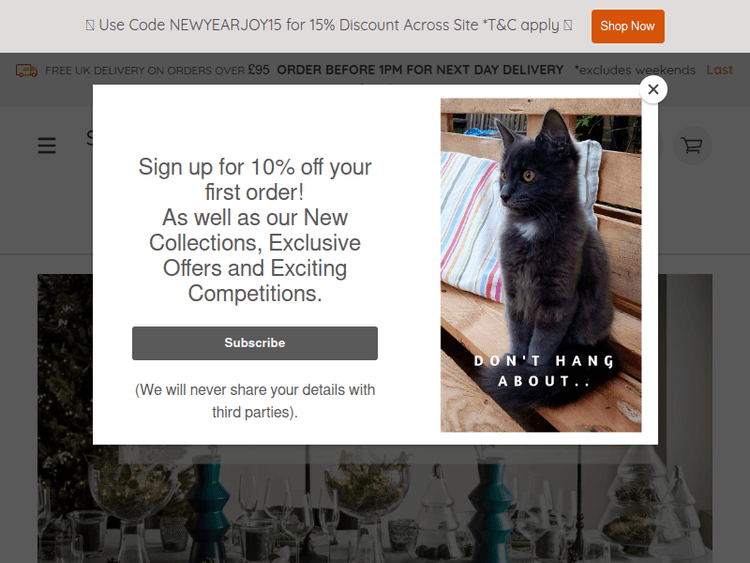
Task: Click the 'Order before 1PM' delivery text
Action: 420,70
